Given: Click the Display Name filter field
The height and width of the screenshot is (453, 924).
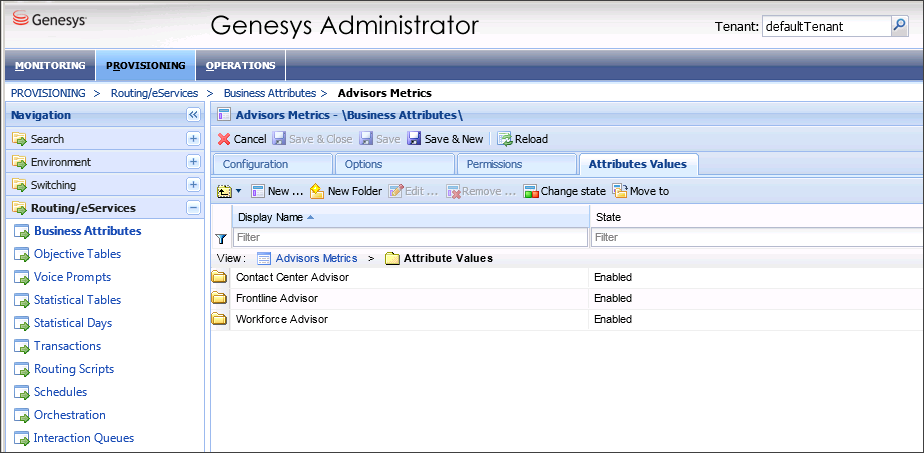Looking at the screenshot, I should tap(410, 238).
